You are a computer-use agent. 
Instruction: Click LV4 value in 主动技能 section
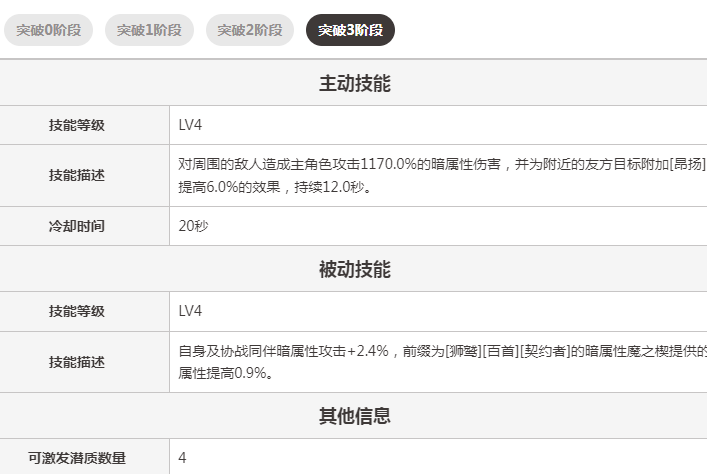click(190, 125)
